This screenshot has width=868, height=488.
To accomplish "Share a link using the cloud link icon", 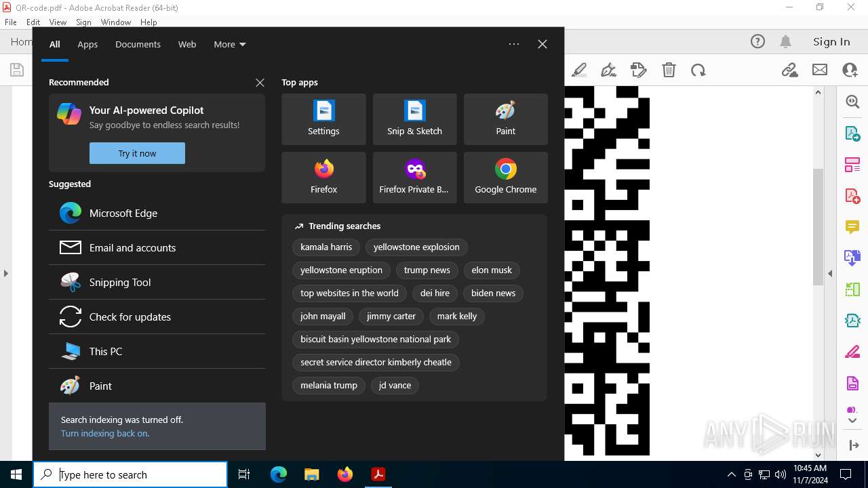I will pyautogui.click(x=789, y=70).
